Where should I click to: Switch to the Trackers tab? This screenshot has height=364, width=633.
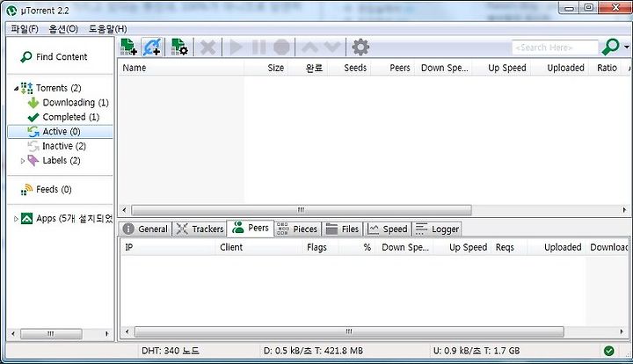click(200, 229)
